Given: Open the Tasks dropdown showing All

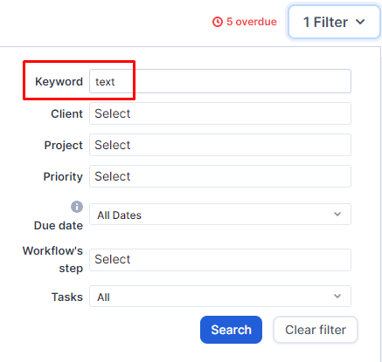Looking at the screenshot, I should point(220,296).
